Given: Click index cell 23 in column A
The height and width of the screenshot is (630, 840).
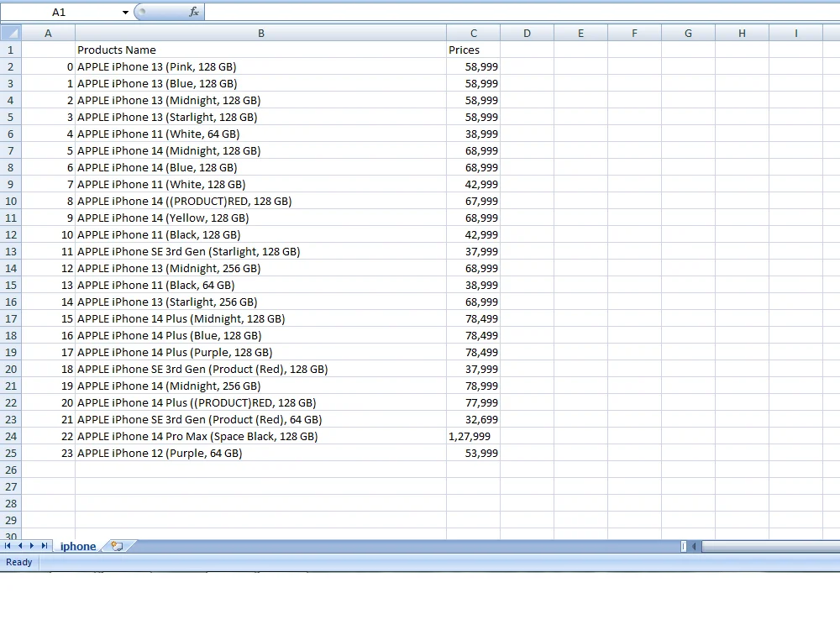Looking at the screenshot, I should click(48, 454).
